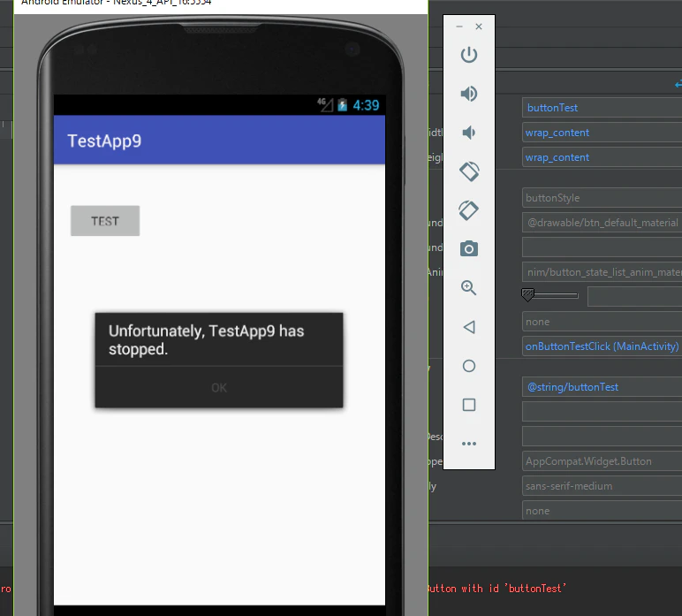Click the empty field below @drawable/btn_default_material
The image size is (682, 616).
(602, 247)
